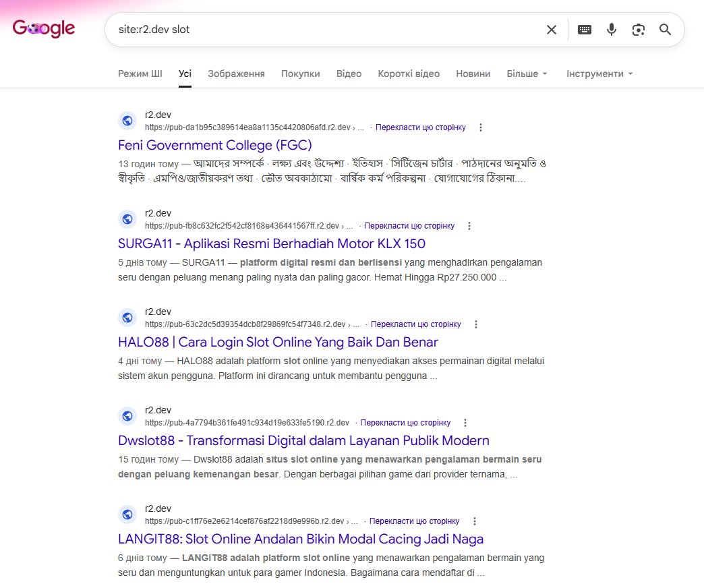
Task: Click snippet text 'platform digital resmi dan berlisensi'
Action: [x=321, y=262]
